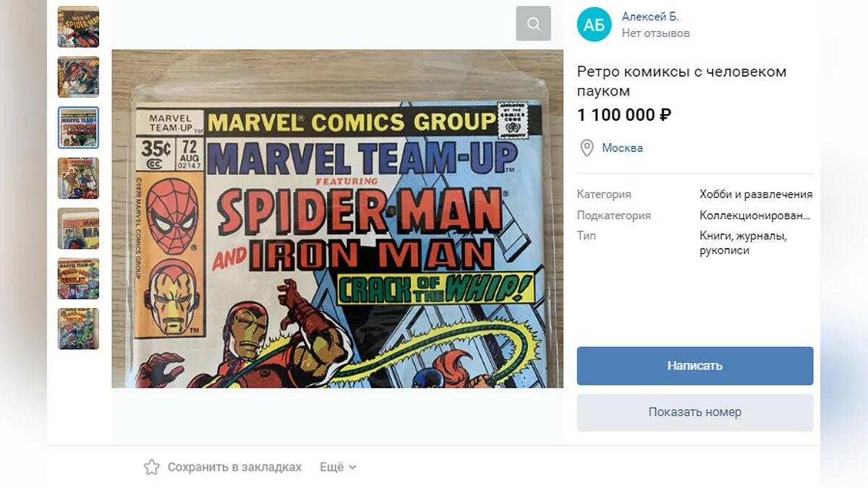Select the fifth comic thumbnail
This screenshot has height=488, width=868.
(x=78, y=228)
